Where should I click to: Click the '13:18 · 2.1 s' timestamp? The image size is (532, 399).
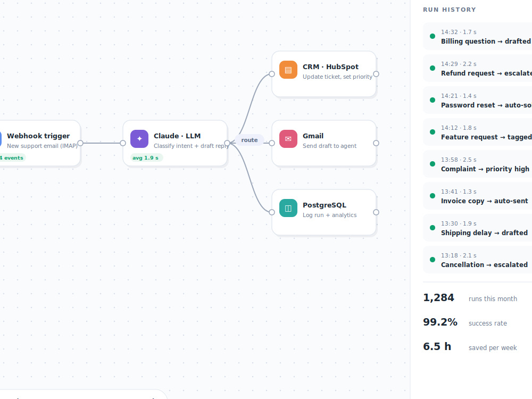459,255
